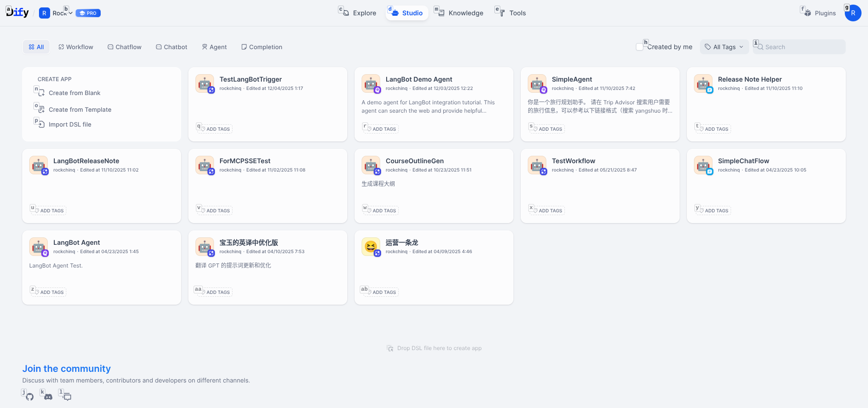Toggle the Created by me checkbox
The image size is (868, 408).
point(640,47)
